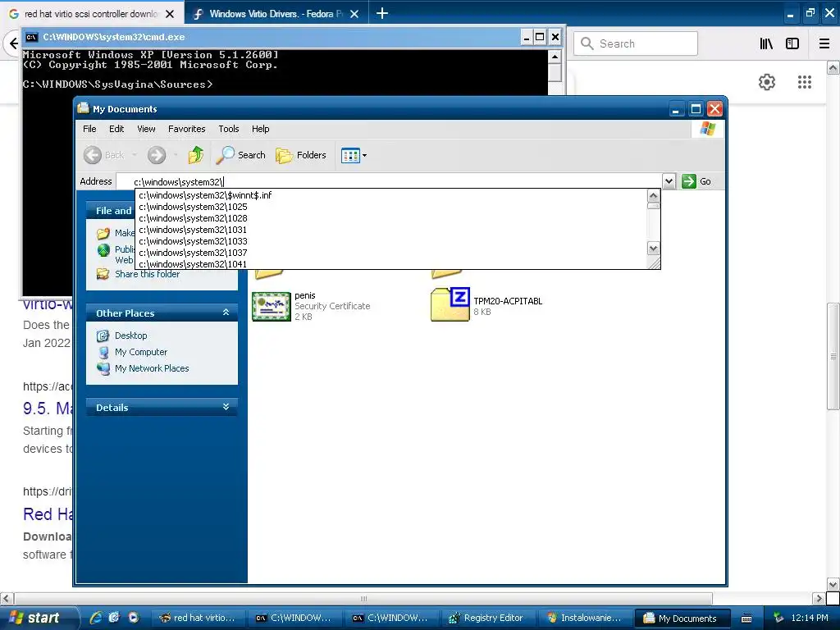Image resolution: width=840 pixels, height=630 pixels.
Task: Click inside the Address path field
Action: pos(388,181)
